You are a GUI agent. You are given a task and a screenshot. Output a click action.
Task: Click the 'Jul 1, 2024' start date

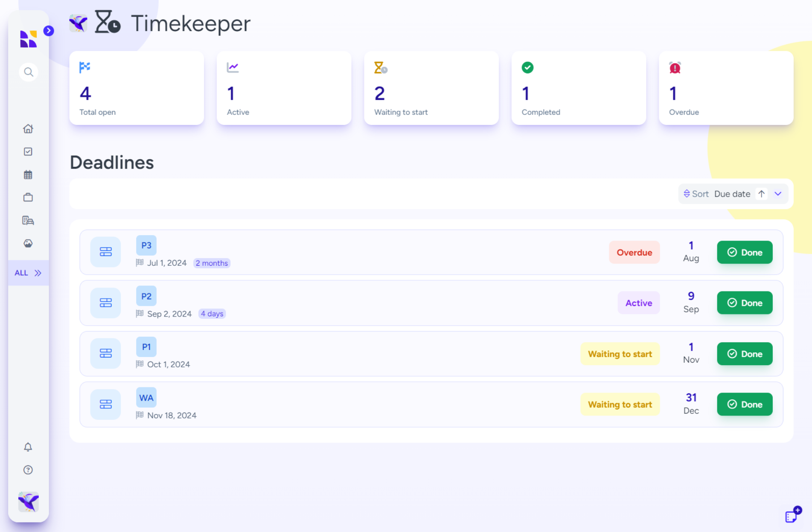pyautogui.click(x=167, y=263)
